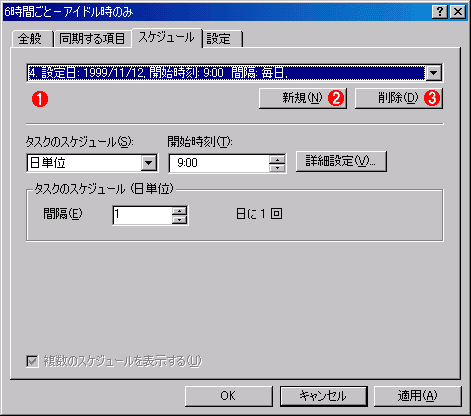The image size is (471, 416).
Task: Click the 間隔 interval number field
Action: (143, 215)
